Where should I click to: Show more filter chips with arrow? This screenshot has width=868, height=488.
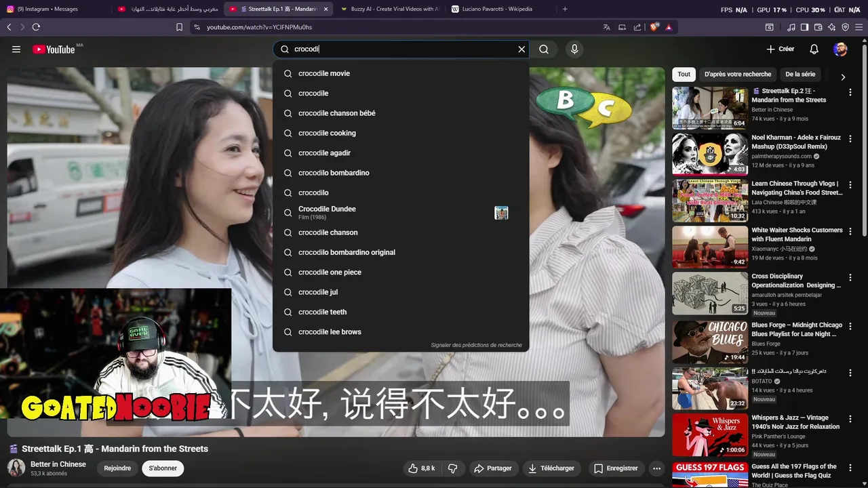click(x=843, y=77)
